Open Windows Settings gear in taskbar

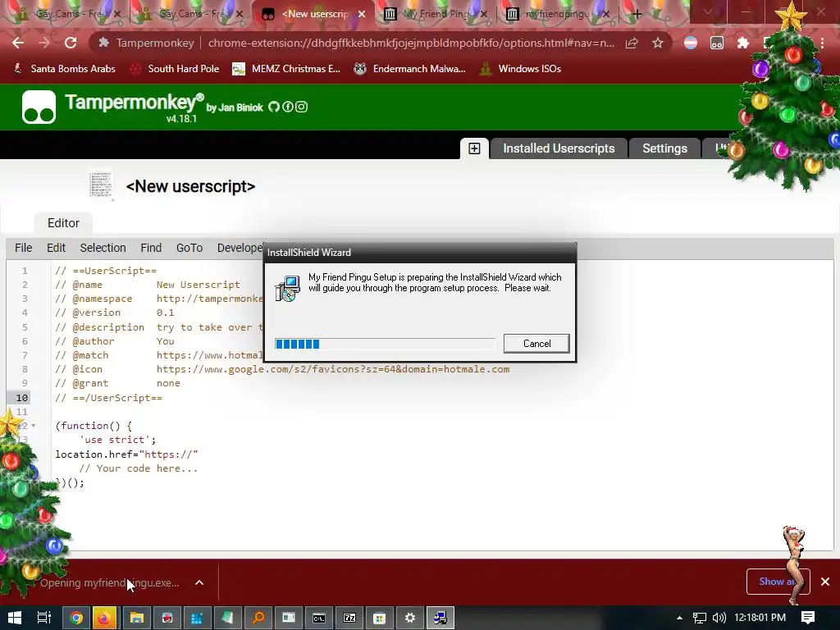(410, 618)
